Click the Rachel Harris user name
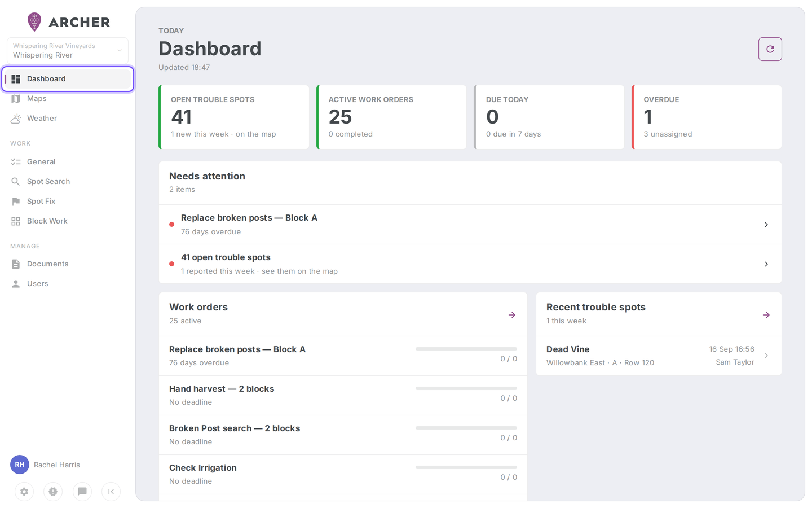Viewport: 812px width, 508px height. click(57, 465)
